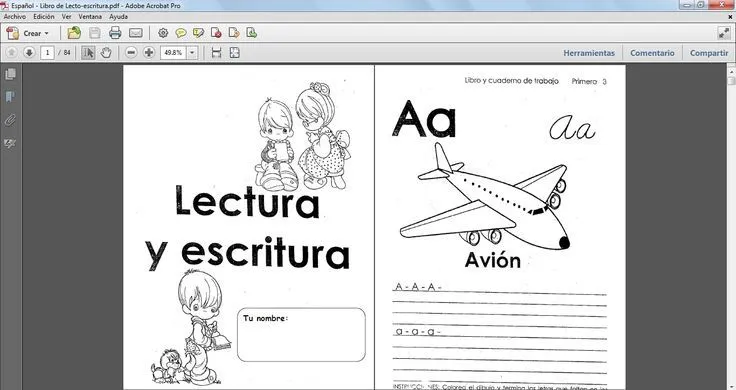The height and width of the screenshot is (390, 736).
Task: Choose the text selection cursor tool
Action: click(x=88, y=53)
